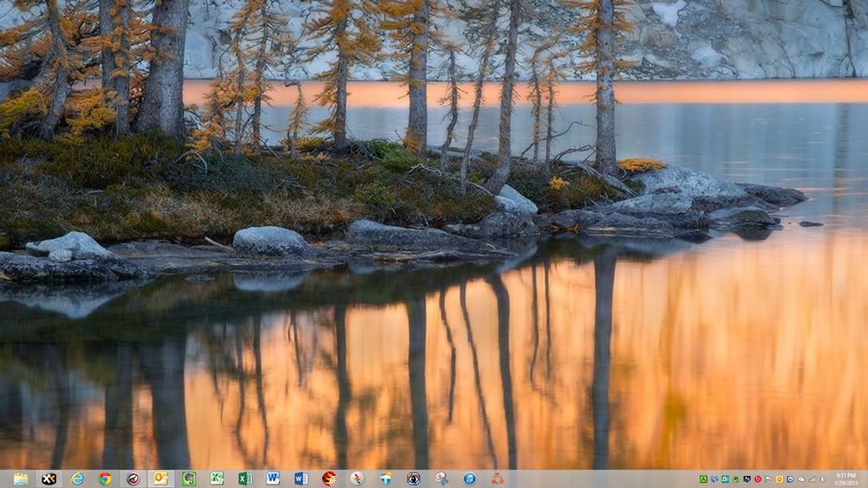Open the light blue Word document icon
Viewport: 868px width, 488px height.
[x=273, y=478]
